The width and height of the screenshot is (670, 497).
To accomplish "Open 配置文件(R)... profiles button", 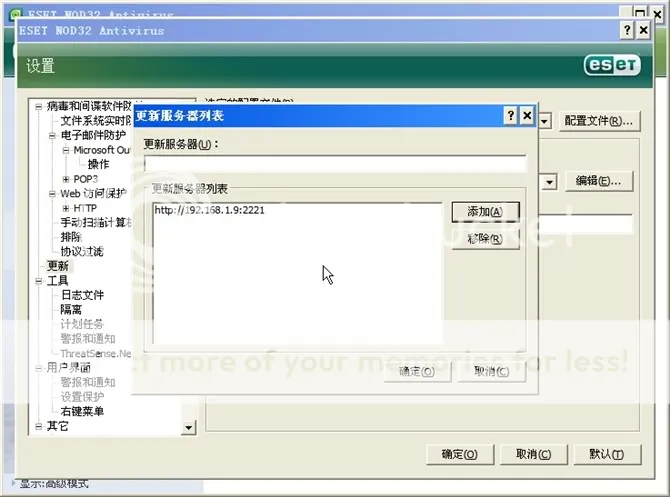I will tap(599, 121).
